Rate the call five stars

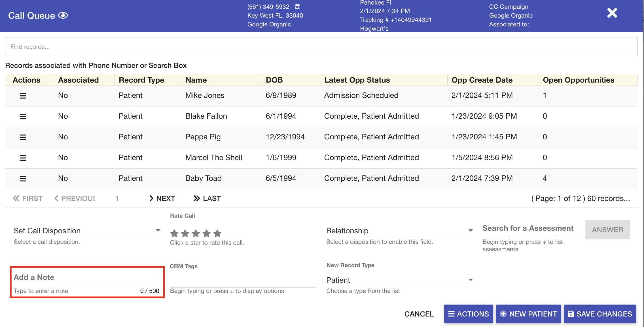(217, 233)
